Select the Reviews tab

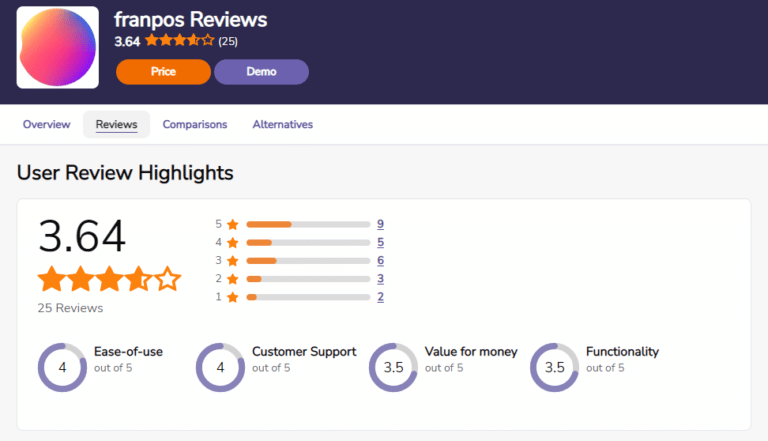point(117,124)
